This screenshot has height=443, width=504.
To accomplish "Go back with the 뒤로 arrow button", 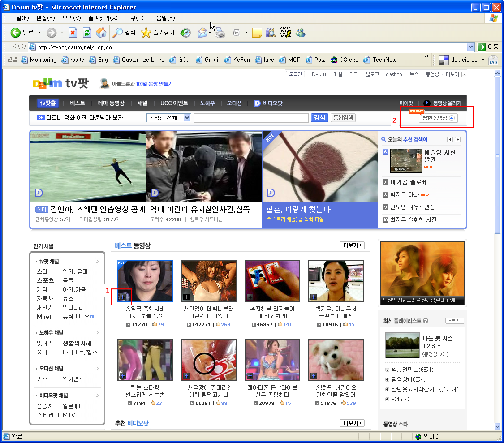I will click(x=22, y=32).
